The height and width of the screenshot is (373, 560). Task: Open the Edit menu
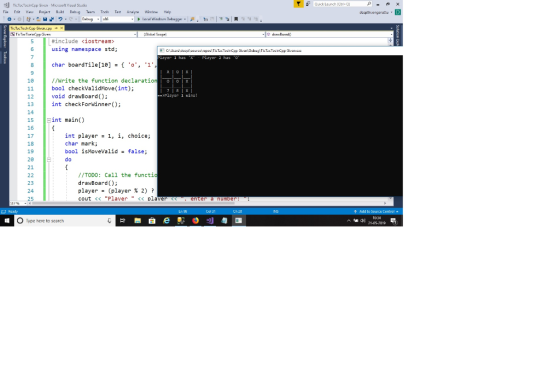click(17, 12)
